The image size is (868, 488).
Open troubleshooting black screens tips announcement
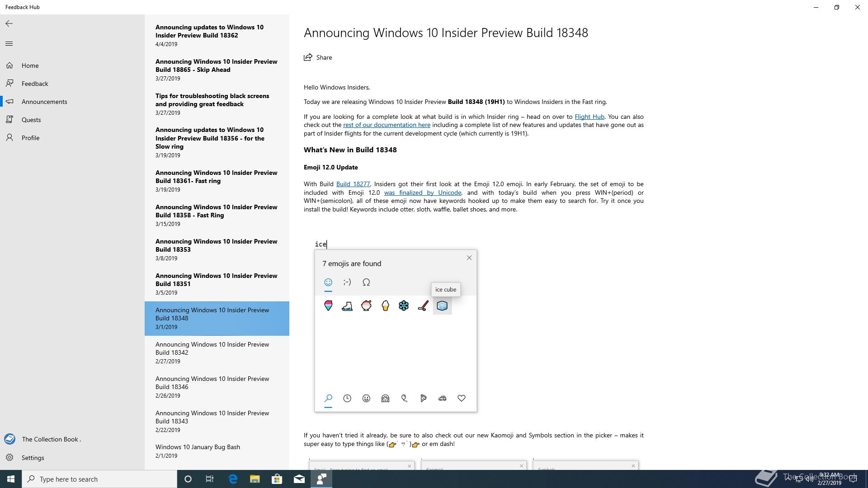tap(217, 104)
